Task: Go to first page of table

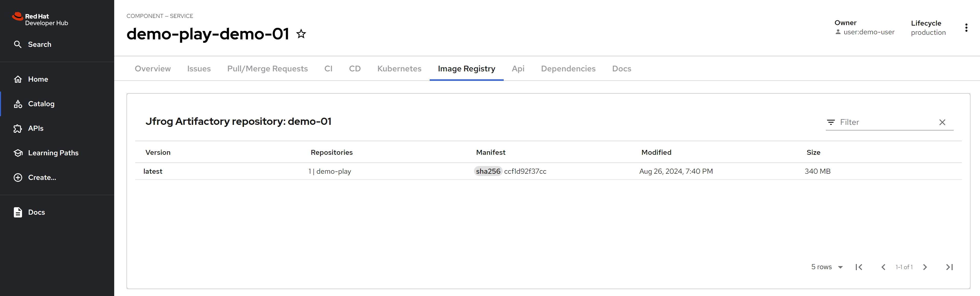Action: point(859,267)
